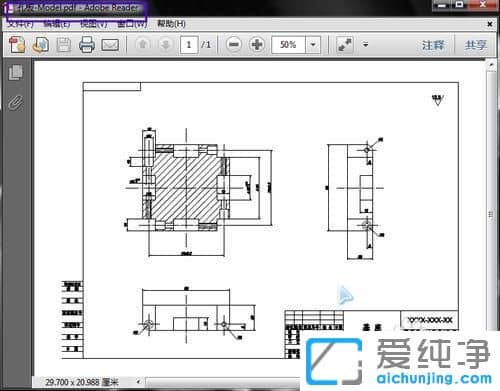The height and width of the screenshot is (391, 500).
Task: Open the 帮助(H) menu
Action: [171, 24]
